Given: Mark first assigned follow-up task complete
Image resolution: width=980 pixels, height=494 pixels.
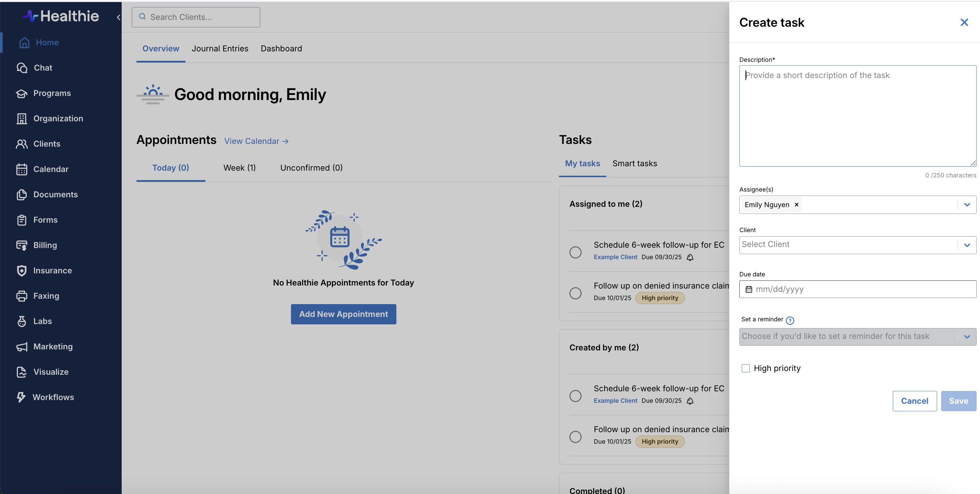Looking at the screenshot, I should coord(575,252).
